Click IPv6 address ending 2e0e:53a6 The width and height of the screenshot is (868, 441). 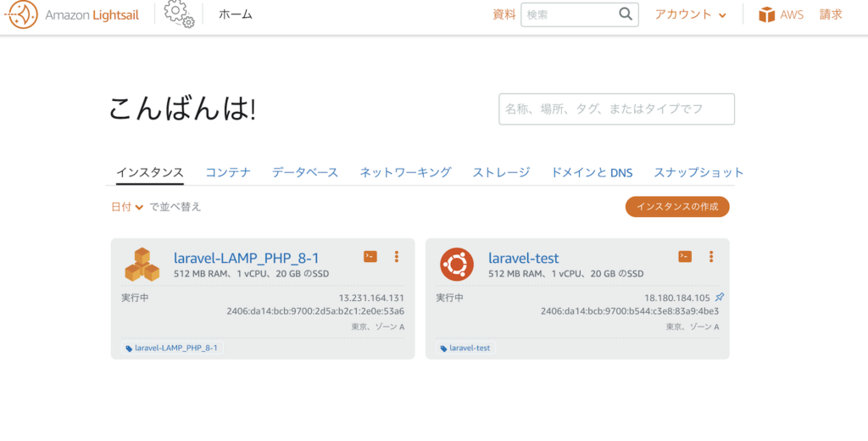point(315,310)
